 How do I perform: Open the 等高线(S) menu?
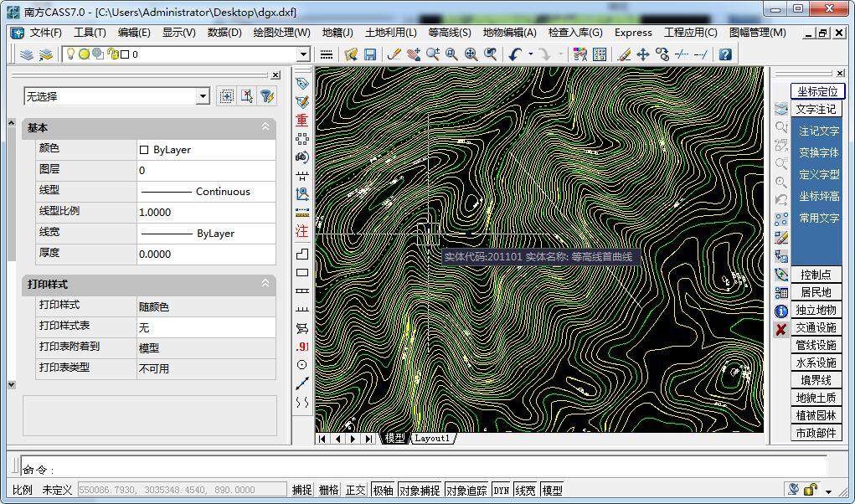click(x=450, y=33)
